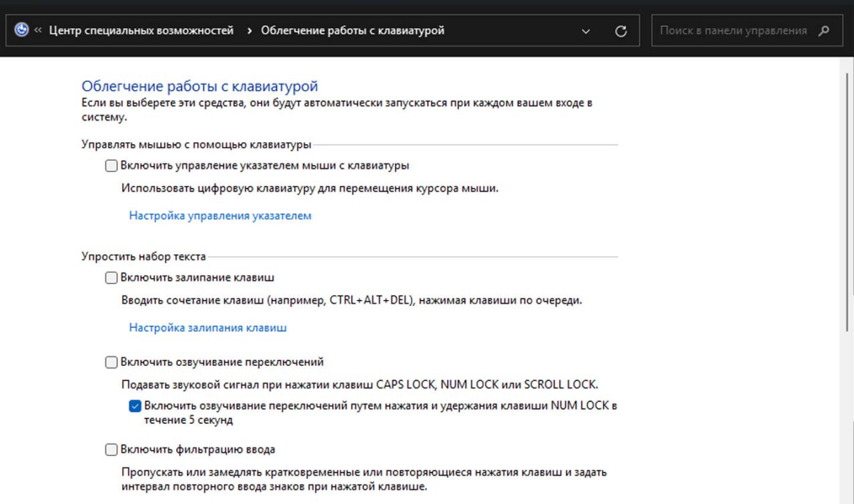Go to Центр специальных возможностей breadcrumb

[x=141, y=31]
